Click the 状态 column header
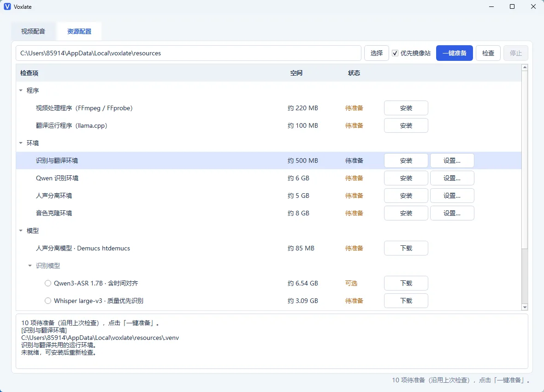This screenshot has height=392, width=544. coord(354,73)
